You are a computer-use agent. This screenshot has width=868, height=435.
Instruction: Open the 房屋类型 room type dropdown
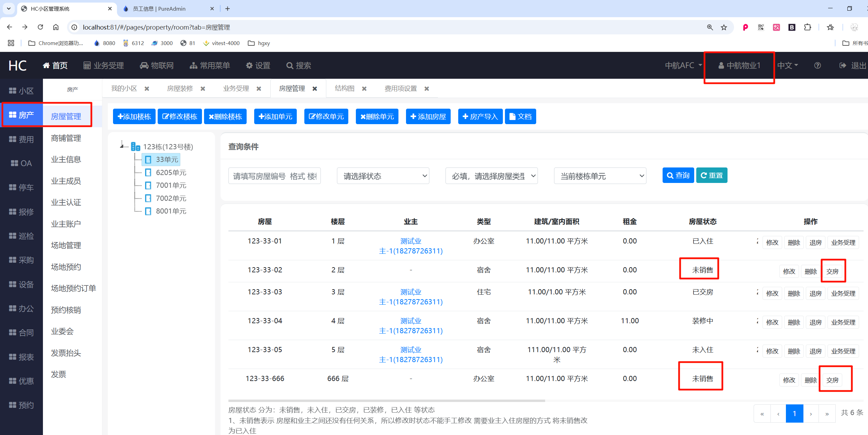click(x=492, y=176)
